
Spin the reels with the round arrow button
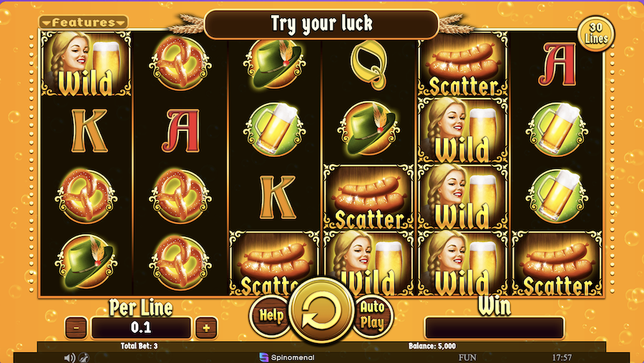321,312
